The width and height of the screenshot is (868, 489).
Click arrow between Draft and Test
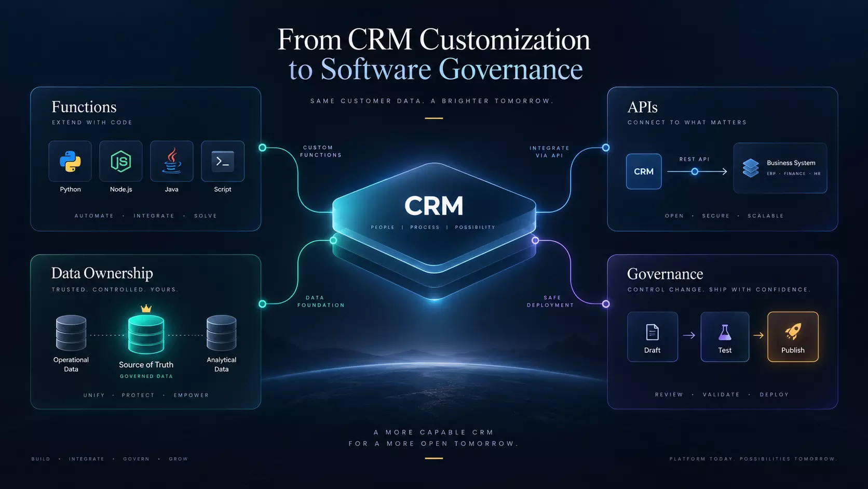point(689,336)
